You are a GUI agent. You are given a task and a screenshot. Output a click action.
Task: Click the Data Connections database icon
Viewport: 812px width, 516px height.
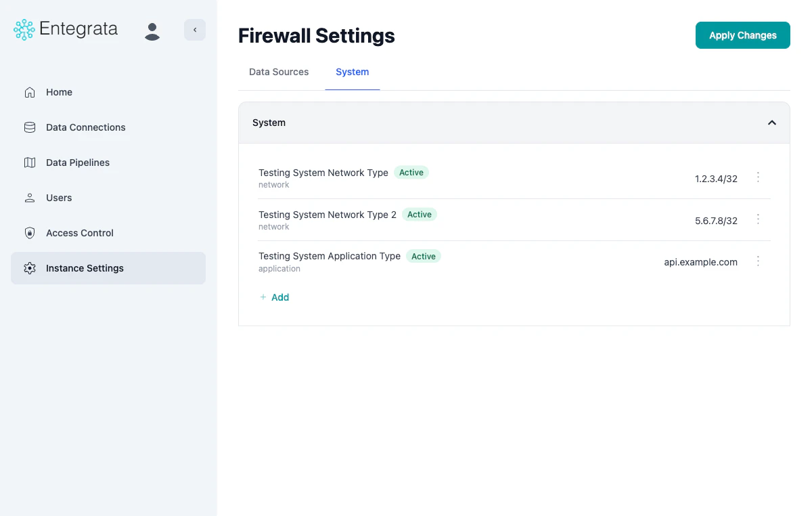(30, 127)
